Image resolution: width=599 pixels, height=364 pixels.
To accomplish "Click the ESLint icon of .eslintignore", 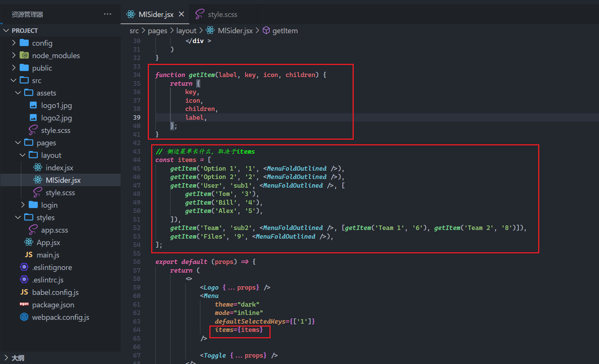I will [x=24, y=267].
